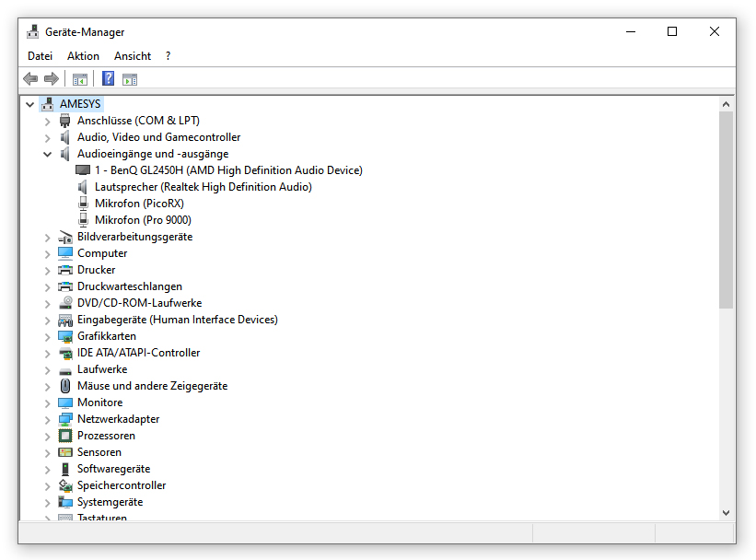Select the Druckwarteschlangen label
The image size is (756, 560).
[x=130, y=286]
